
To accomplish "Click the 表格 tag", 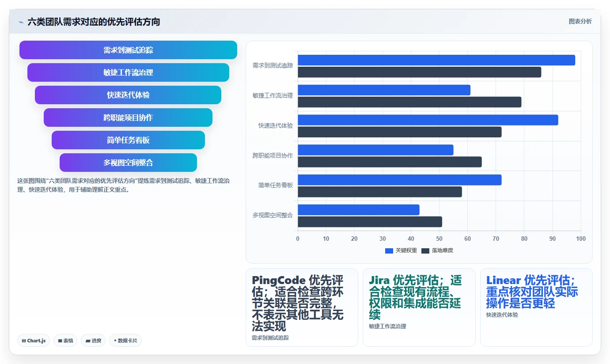I will 65,341.
